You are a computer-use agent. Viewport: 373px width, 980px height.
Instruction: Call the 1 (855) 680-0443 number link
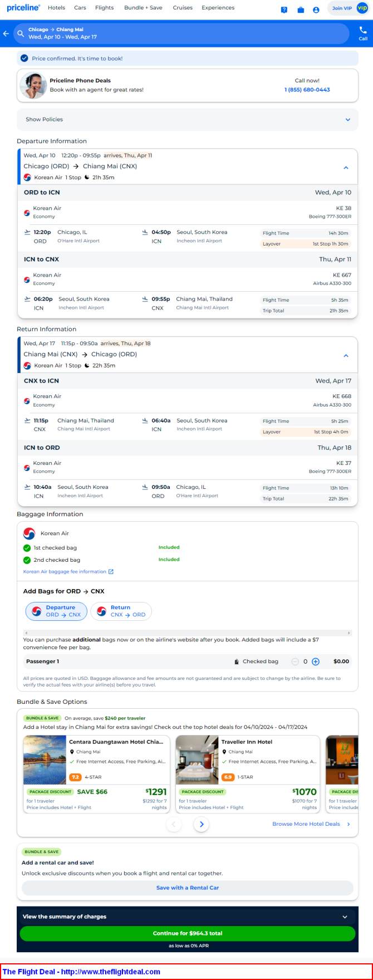(307, 90)
